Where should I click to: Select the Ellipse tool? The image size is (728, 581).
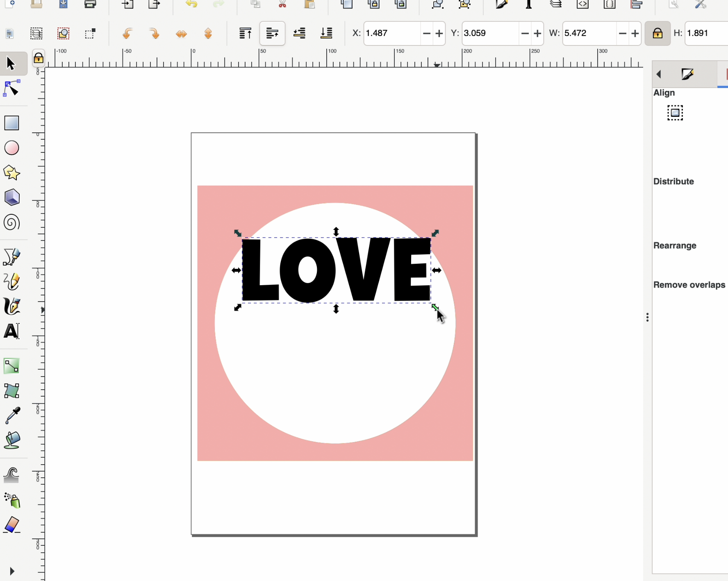[11, 148]
